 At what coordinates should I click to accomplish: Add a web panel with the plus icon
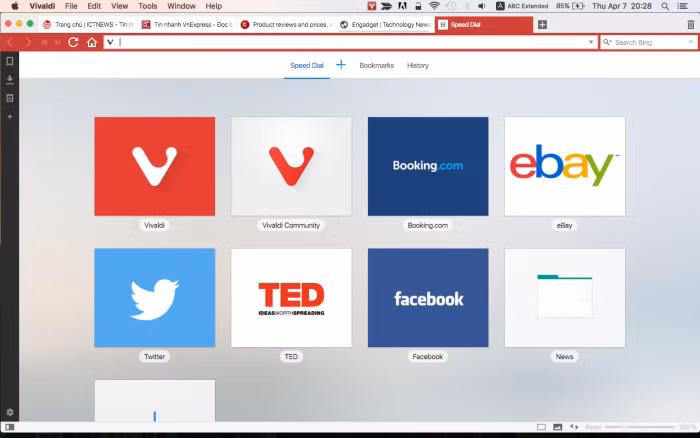(x=9, y=117)
